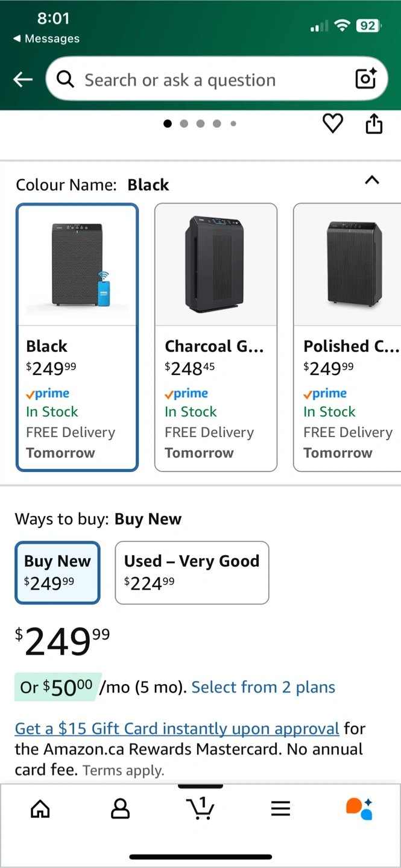Choose Used – Very Good option

point(192,572)
